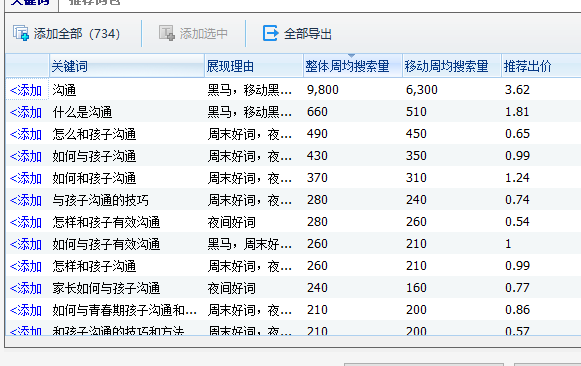Add keyword 如何与孩子有效沟通 via <添加
Viewport: 581px width, 366px height.
(26, 244)
